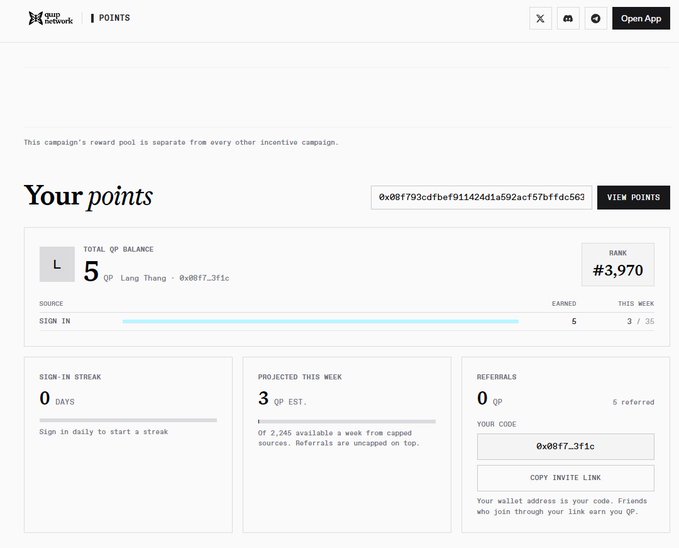
Task: Click the TOTAL QP BALANCE label
Action: pyautogui.click(x=118, y=250)
